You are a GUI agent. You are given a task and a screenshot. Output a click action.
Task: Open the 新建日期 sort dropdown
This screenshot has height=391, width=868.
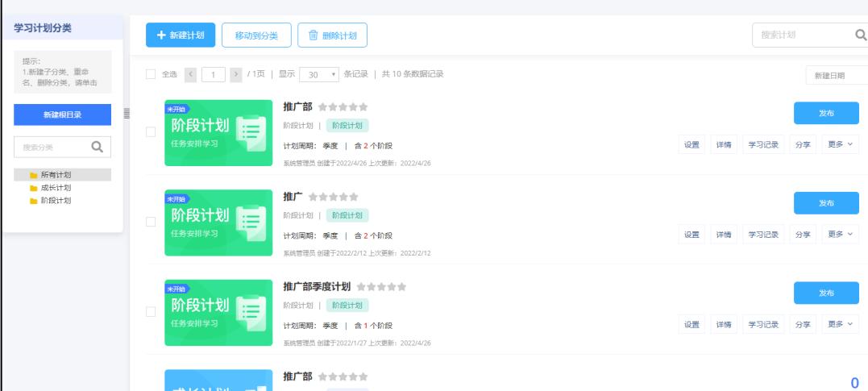point(837,76)
